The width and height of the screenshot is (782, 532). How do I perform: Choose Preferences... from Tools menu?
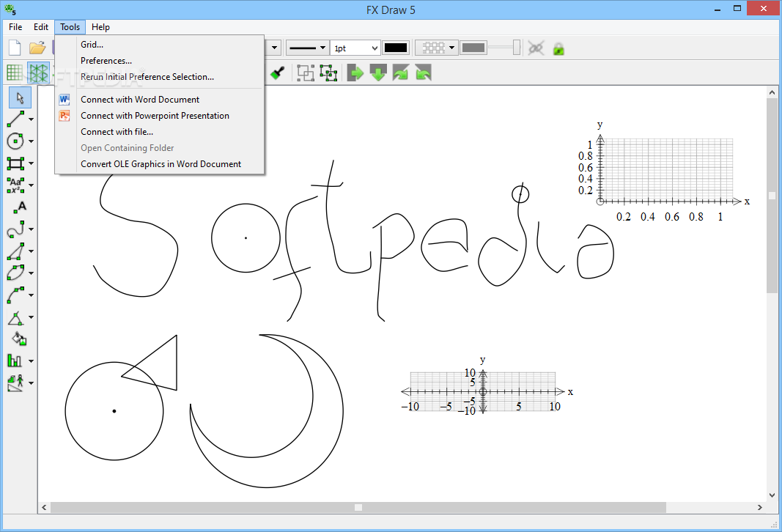point(160,60)
